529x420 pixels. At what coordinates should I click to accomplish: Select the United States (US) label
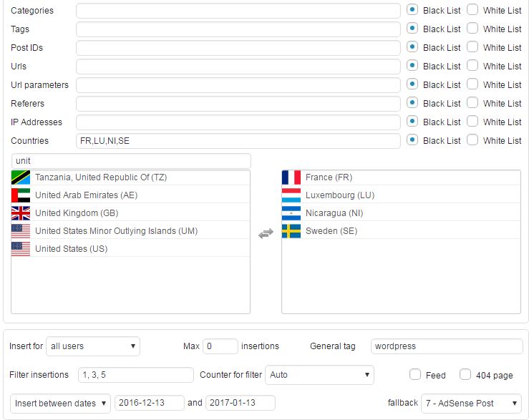(x=71, y=249)
